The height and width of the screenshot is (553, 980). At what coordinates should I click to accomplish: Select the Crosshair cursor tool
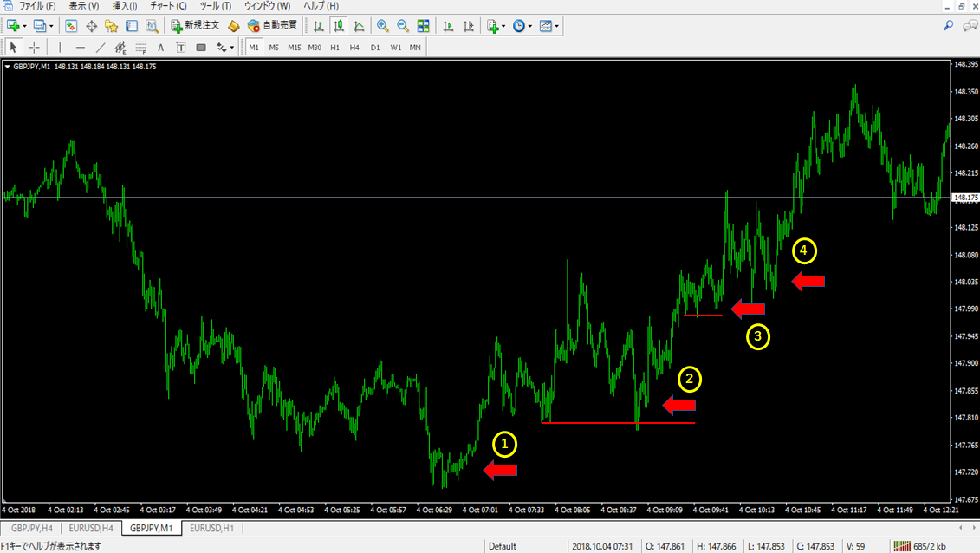point(34,48)
